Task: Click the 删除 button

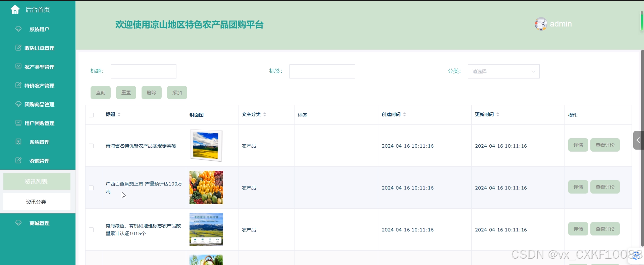Action: coord(152,93)
